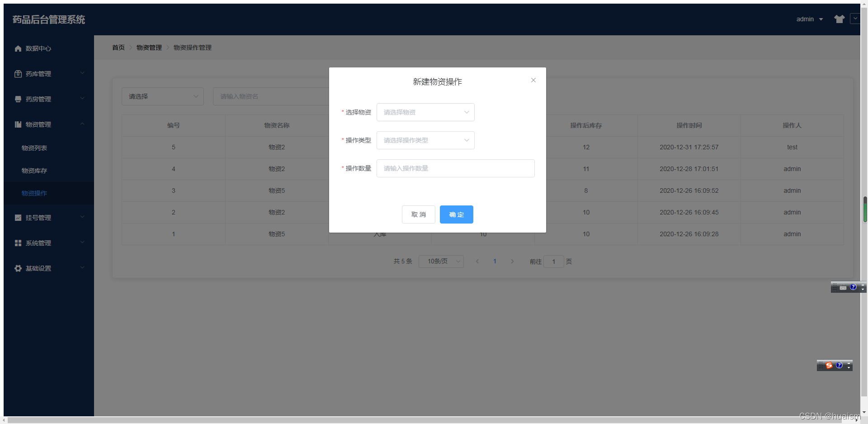Expand the 药库管理 menu chevron
Screen dimensions: 868x424
(x=82, y=73)
